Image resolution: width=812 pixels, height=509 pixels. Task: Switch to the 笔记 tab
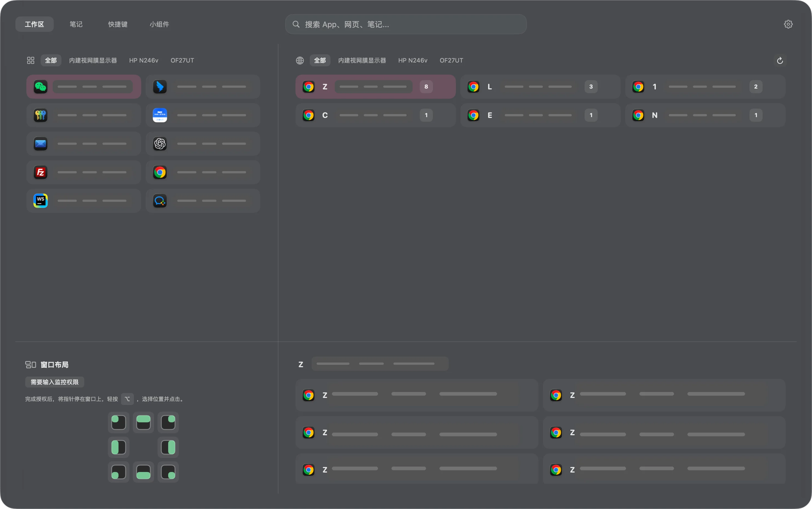click(x=76, y=24)
